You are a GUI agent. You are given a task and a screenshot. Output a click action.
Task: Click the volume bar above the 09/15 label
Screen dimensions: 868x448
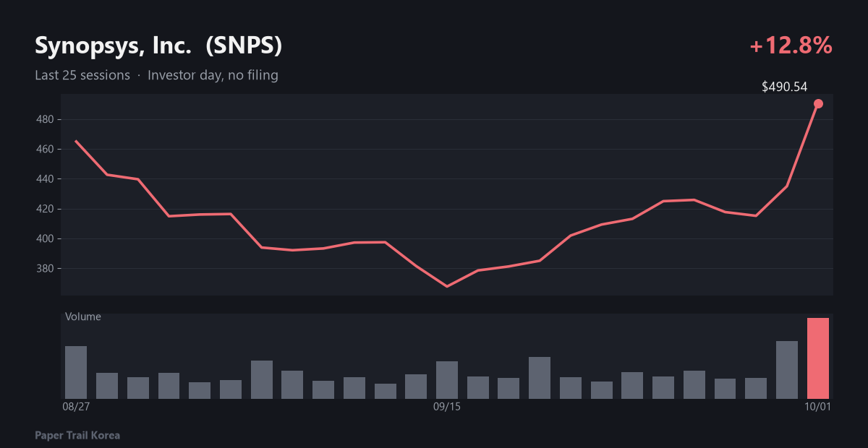pyautogui.click(x=447, y=380)
